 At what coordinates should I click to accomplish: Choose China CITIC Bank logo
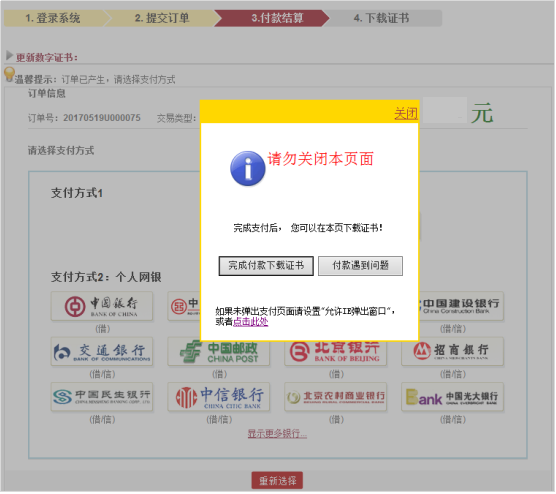click(x=218, y=396)
